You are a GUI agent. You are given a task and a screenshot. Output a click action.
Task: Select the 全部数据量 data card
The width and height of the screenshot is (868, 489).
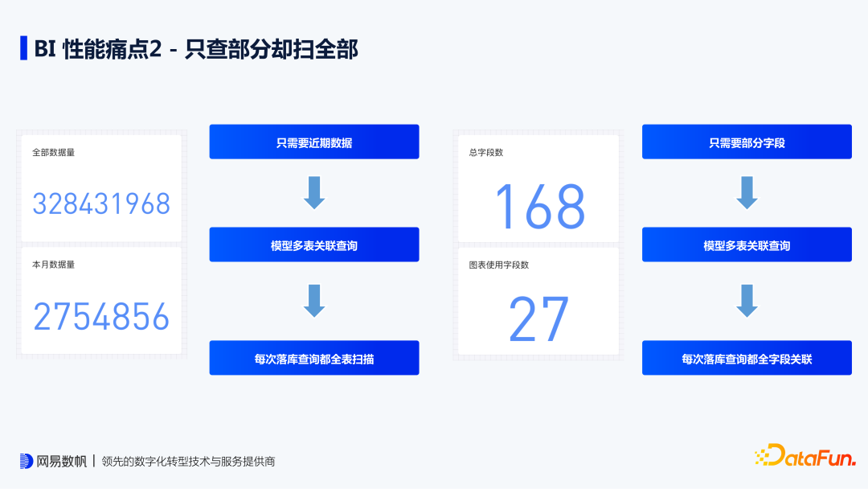coord(100,187)
